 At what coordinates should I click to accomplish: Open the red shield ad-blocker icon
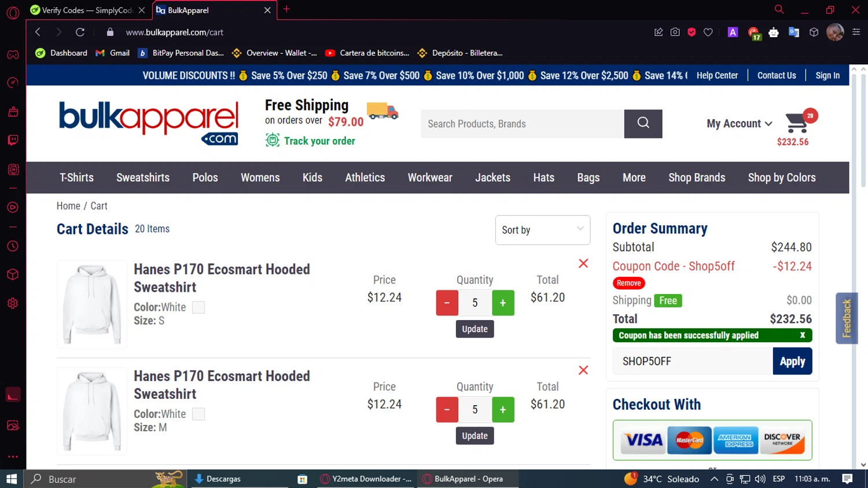692,32
